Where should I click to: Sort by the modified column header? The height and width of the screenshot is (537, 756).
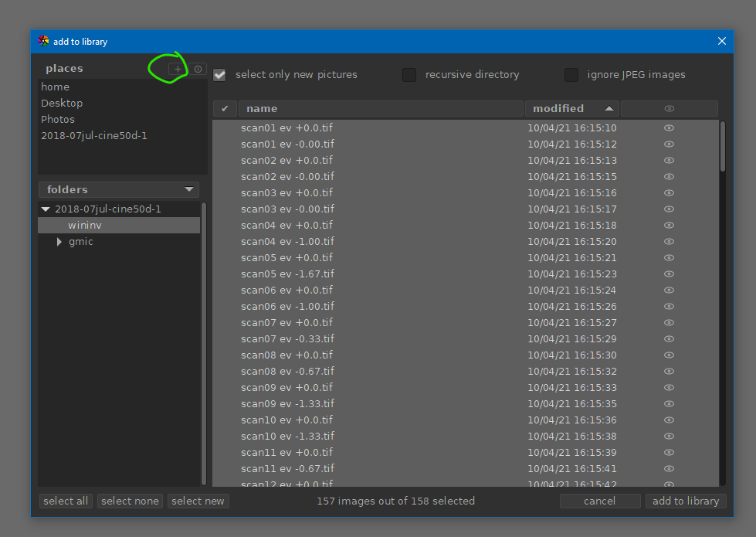pos(571,109)
